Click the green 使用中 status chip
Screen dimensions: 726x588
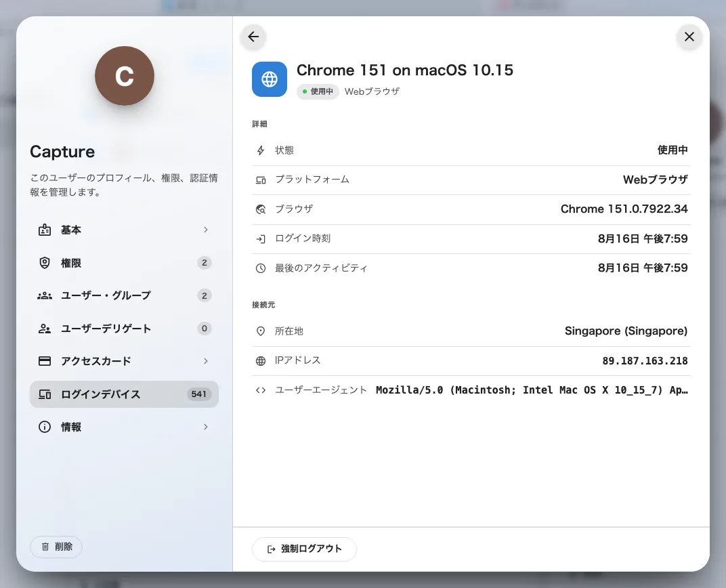[318, 91]
